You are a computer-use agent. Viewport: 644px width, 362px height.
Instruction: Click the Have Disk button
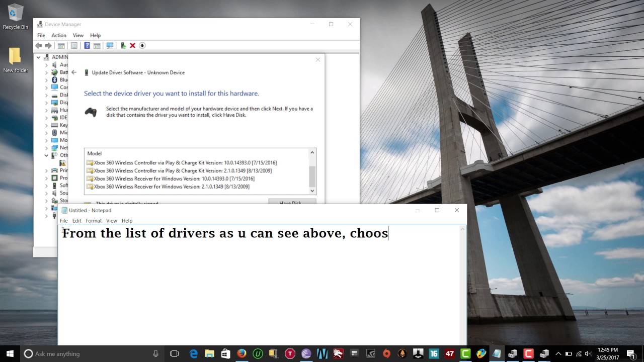pyautogui.click(x=292, y=202)
